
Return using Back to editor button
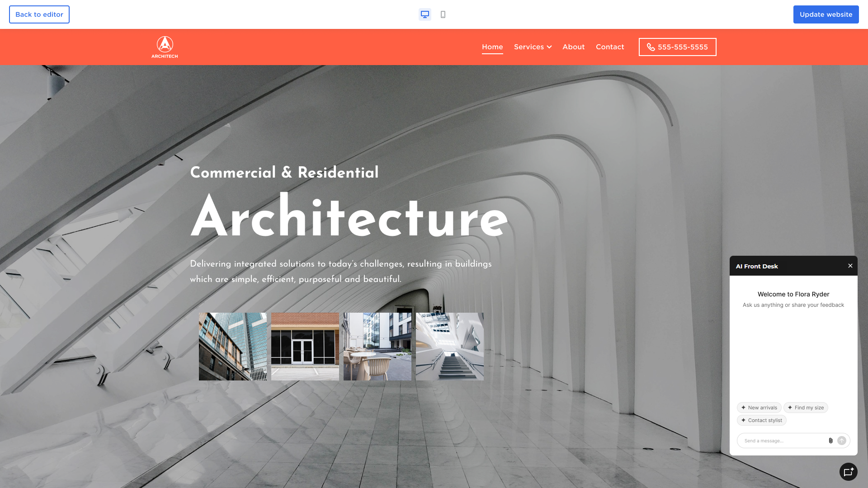click(39, 14)
